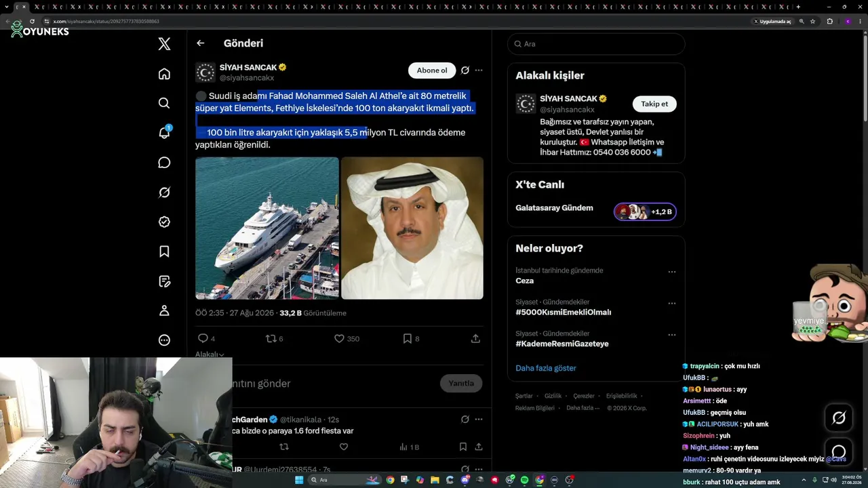
Task: Reload the page in the browser
Action: tap(32, 21)
